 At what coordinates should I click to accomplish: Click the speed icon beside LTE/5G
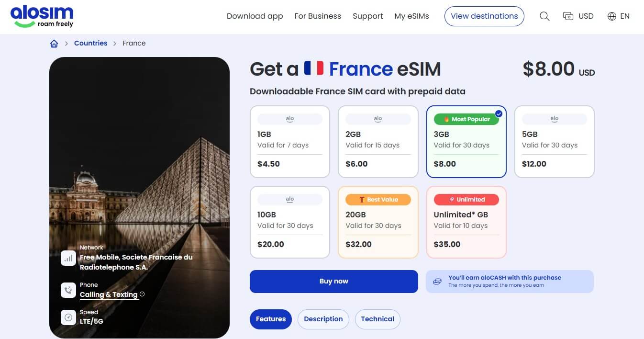point(68,317)
